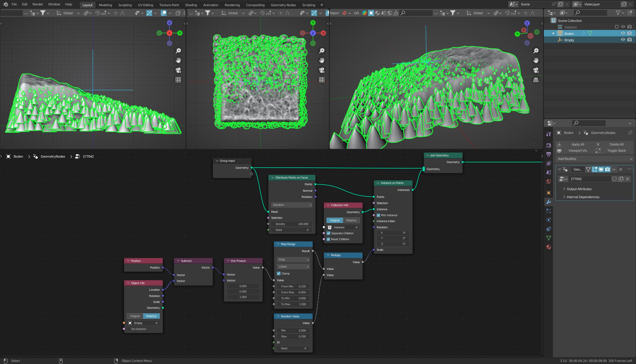The width and height of the screenshot is (636, 364).
Task: Open Map Range data type Float dropdown
Action: pos(293,260)
